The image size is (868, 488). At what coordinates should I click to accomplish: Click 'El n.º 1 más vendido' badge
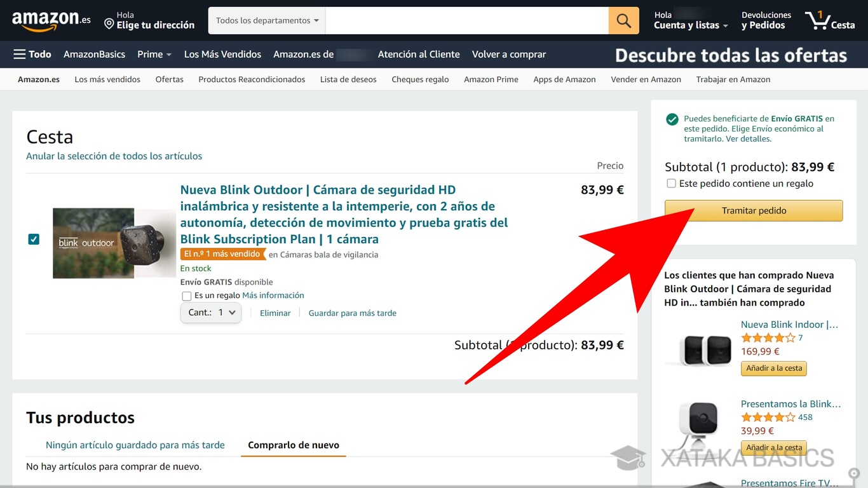pos(222,254)
